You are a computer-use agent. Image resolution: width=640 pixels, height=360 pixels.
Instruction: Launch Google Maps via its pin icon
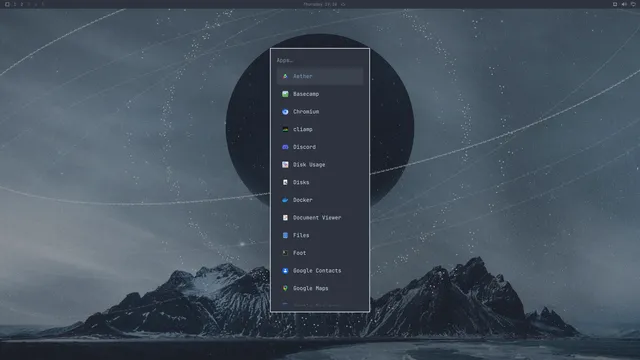[x=285, y=288]
